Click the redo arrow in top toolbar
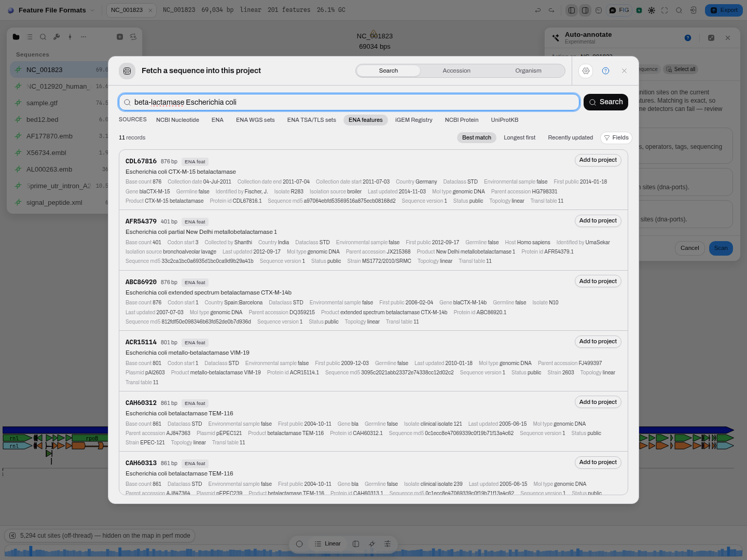 click(x=551, y=10)
